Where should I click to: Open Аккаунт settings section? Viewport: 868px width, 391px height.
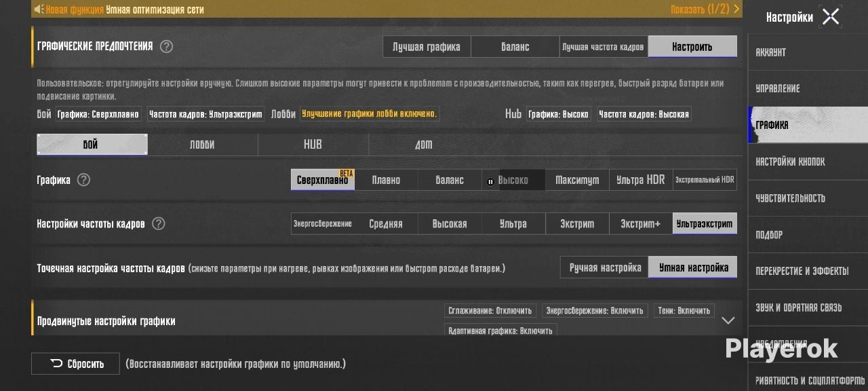click(808, 52)
